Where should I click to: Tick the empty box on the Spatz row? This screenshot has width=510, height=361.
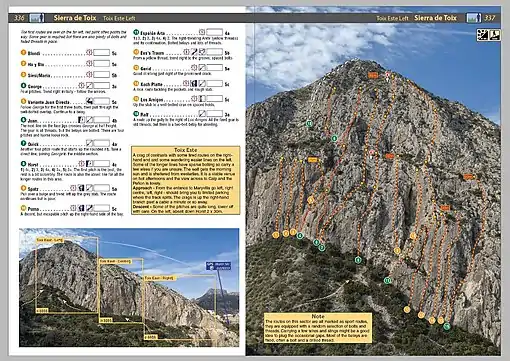tap(101, 188)
